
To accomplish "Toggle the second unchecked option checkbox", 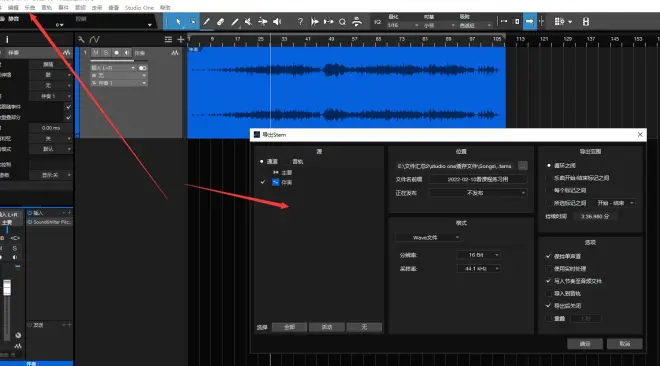I will pyautogui.click(x=548, y=268).
